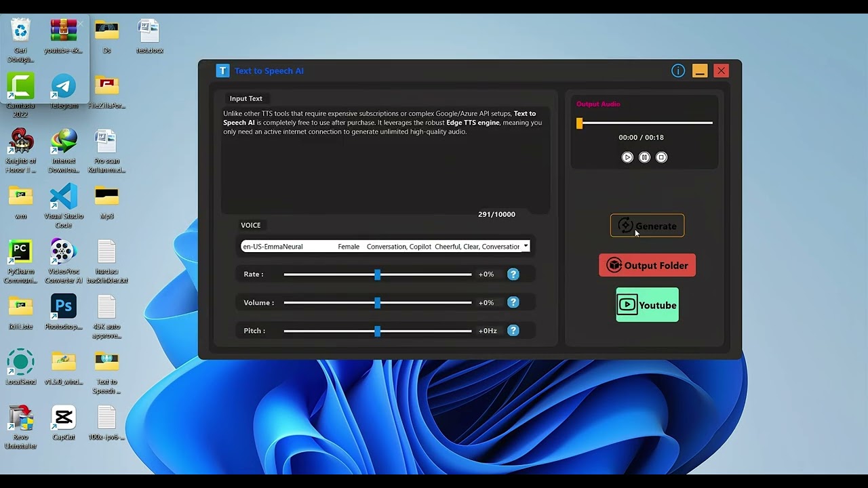Viewport: 868px width, 488px height.
Task: Click the info icon in title bar
Action: 678,70
